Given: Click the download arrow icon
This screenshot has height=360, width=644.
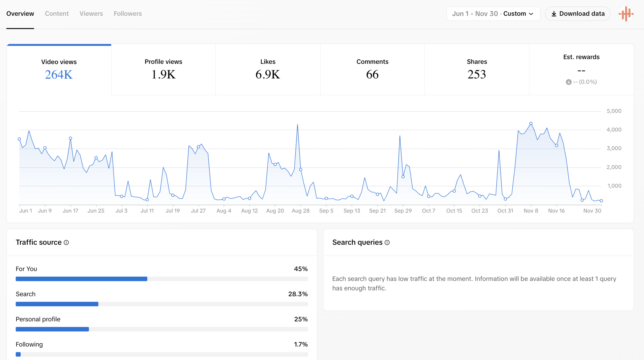Looking at the screenshot, I should coord(554,14).
